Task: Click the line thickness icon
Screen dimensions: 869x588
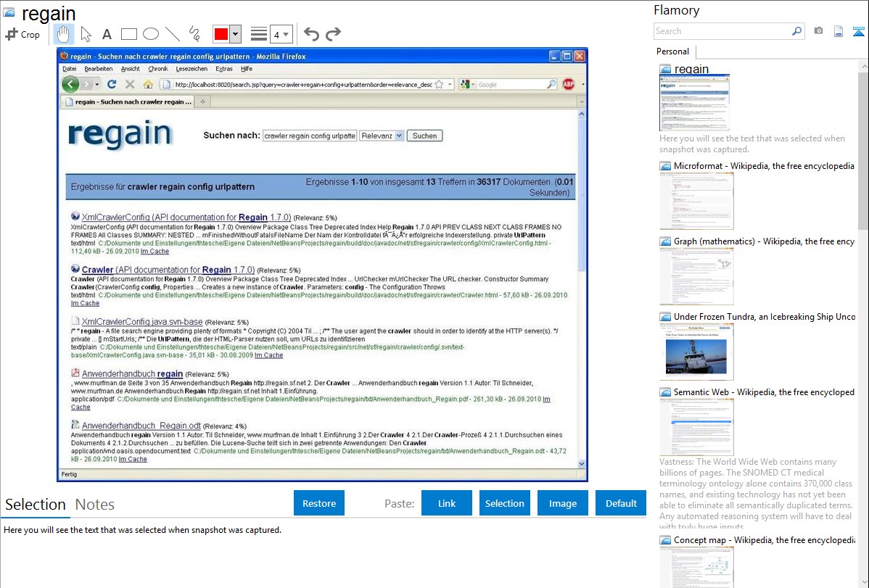Action: pyautogui.click(x=259, y=34)
